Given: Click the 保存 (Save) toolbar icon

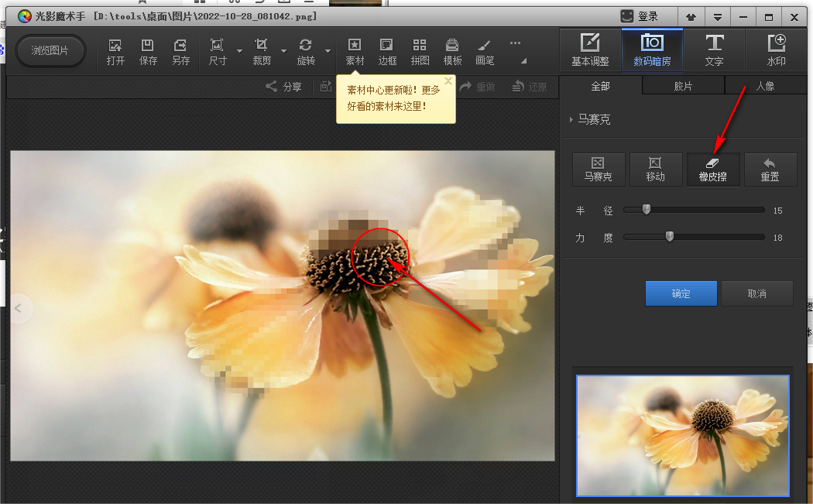Looking at the screenshot, I should (148, 51).
